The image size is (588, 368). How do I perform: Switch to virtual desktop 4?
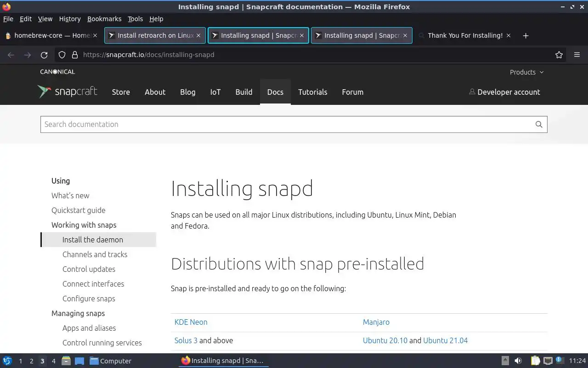coord(53,361)
